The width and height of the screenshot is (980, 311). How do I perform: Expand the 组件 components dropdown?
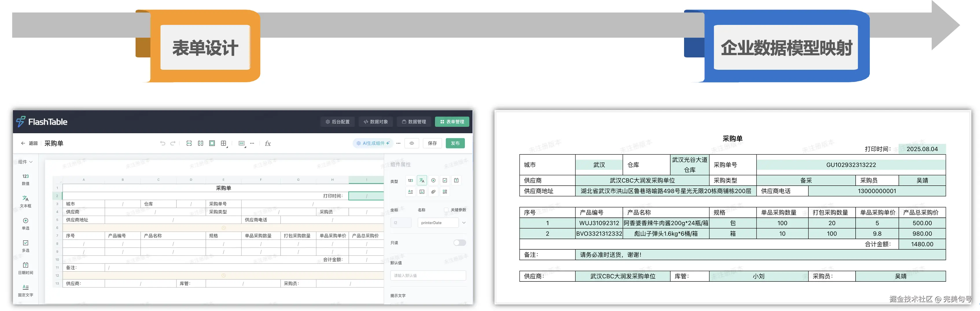click(x=25, y=162)
